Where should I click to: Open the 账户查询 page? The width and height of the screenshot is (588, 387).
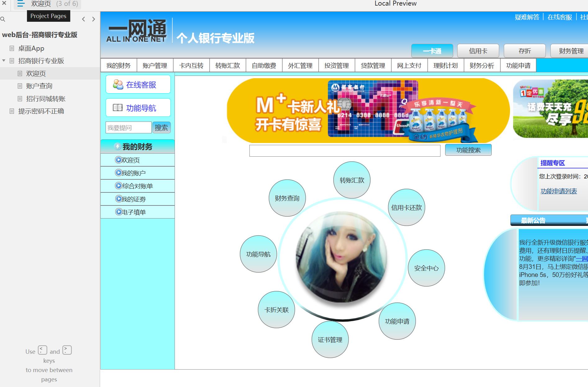tap(39, 86)
